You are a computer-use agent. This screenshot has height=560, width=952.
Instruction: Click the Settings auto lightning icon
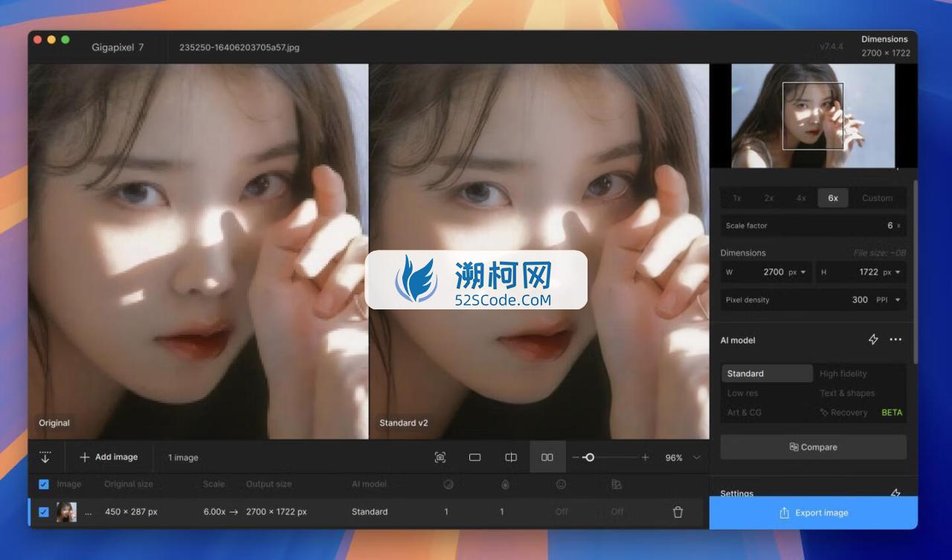click(x=895, y=493)
